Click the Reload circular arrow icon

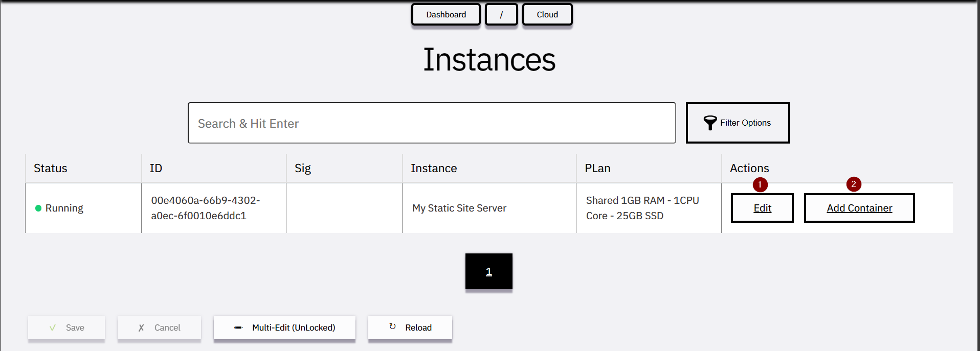392,326
